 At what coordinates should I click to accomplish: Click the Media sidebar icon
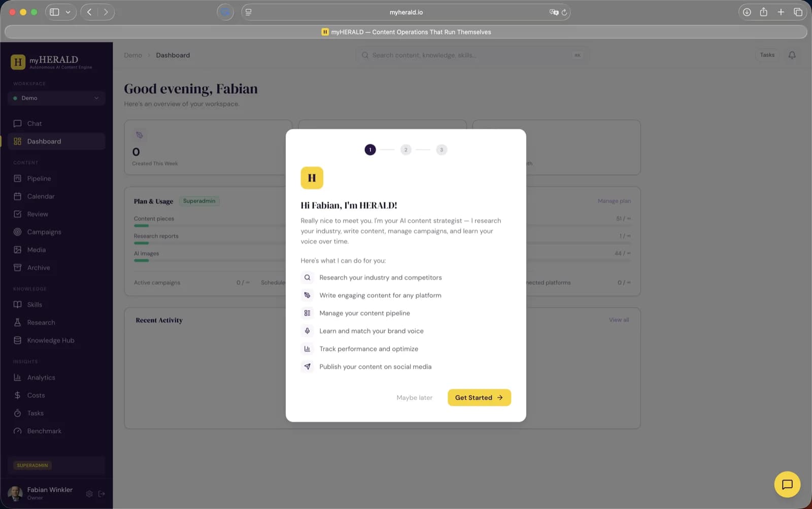click(x=18, y=250)
